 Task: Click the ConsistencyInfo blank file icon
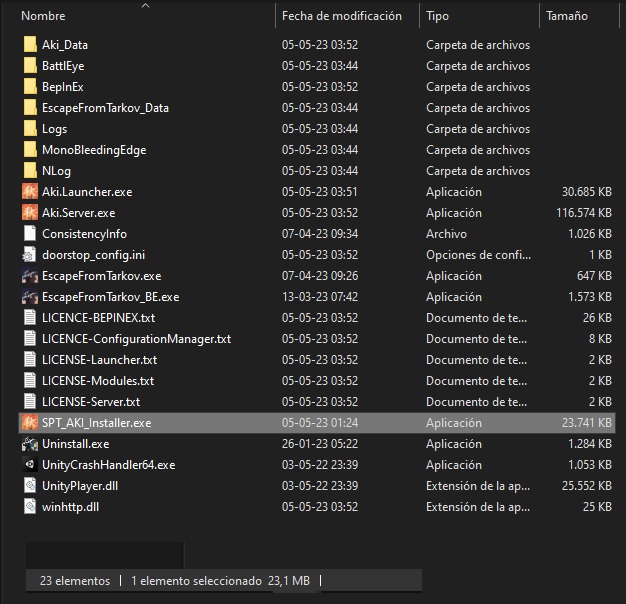click(x=30, y=234)
